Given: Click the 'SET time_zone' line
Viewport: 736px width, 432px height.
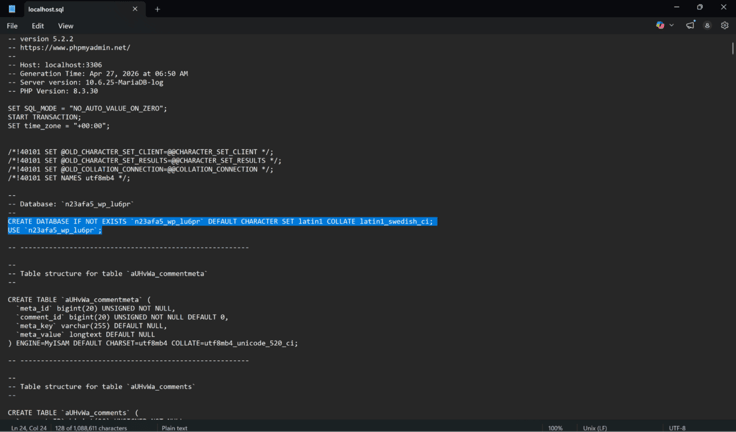Looking at the screenshot, I should (x=59, y=126).
